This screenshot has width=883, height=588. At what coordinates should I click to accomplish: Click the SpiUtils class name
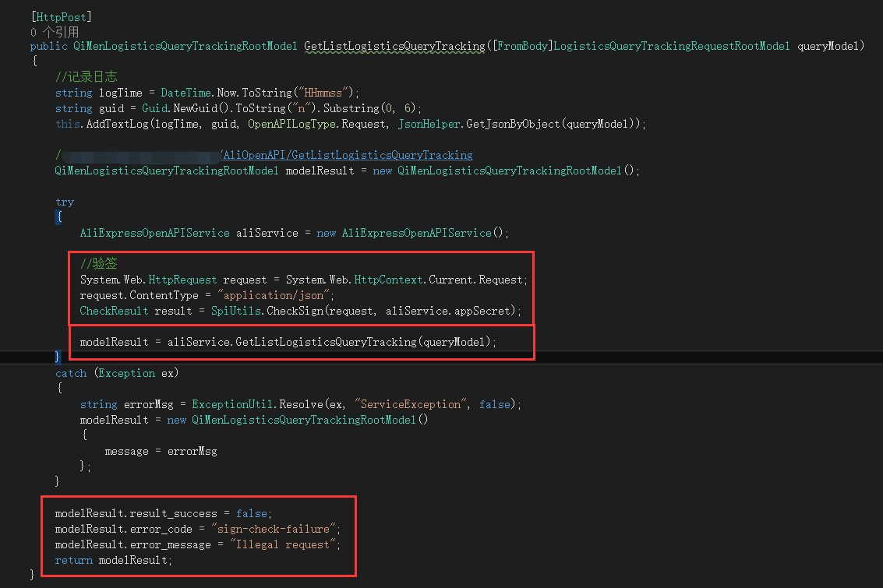pos(236,311)
